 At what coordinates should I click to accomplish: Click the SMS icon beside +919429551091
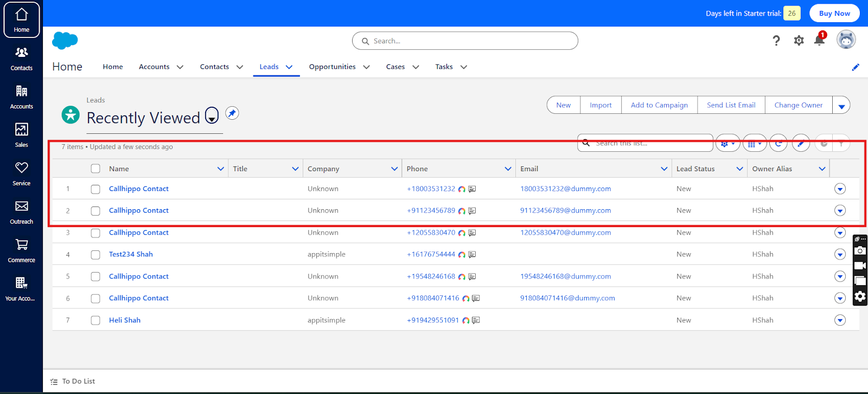point(476,321)
